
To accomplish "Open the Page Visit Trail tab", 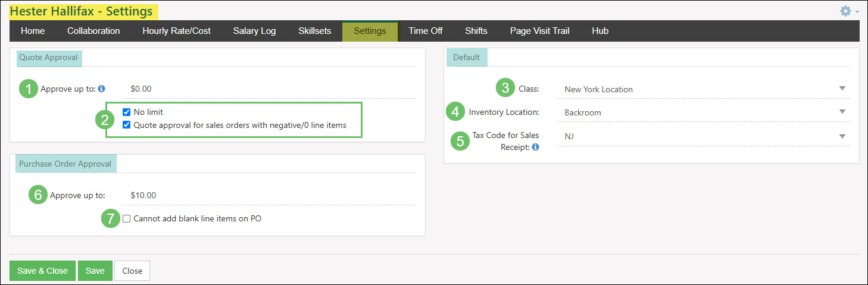I will 539,31.
